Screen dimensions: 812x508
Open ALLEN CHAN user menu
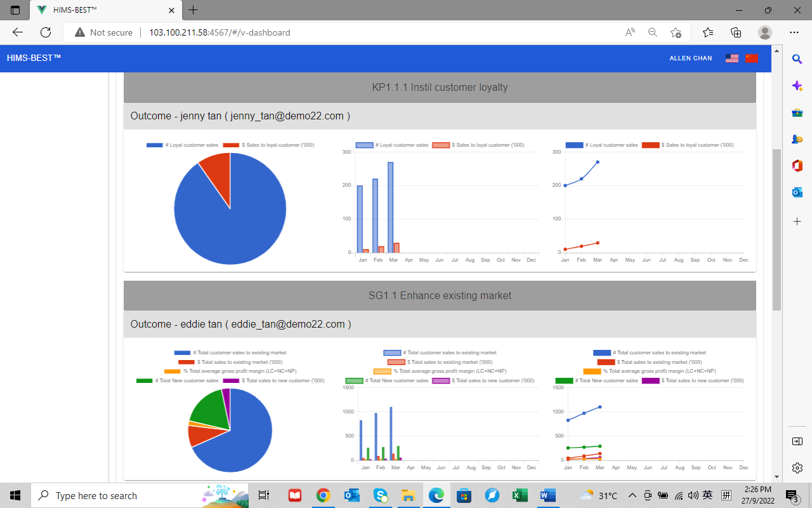point(690,58)
